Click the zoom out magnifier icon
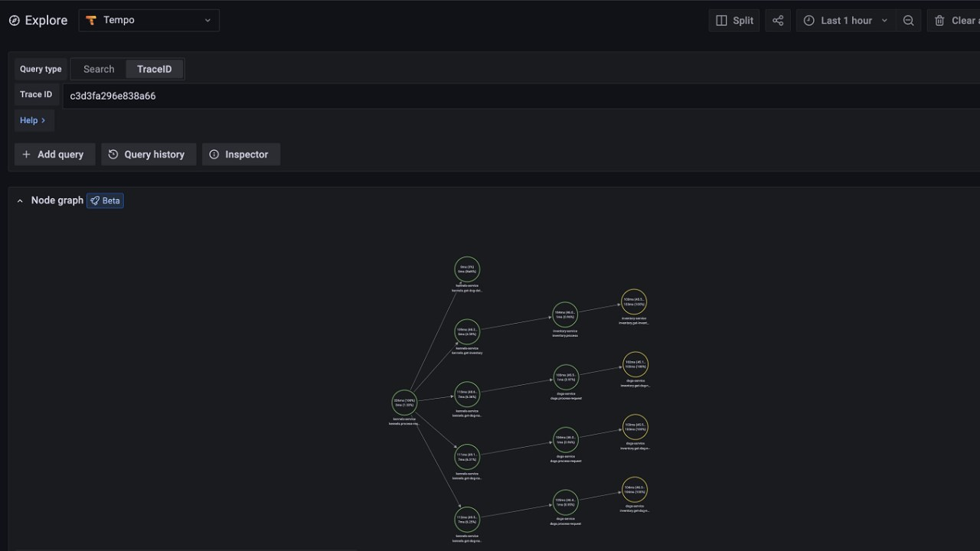Screen dimensions: 980x551 pos(909,20)
